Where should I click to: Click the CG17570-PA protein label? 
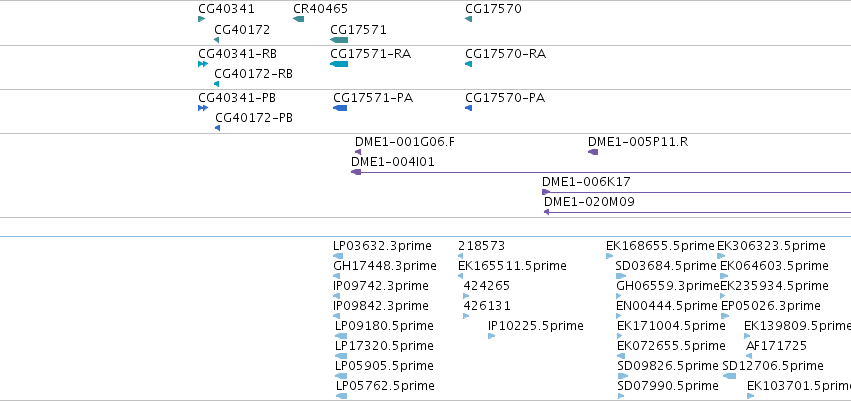(x=505, y=98)
